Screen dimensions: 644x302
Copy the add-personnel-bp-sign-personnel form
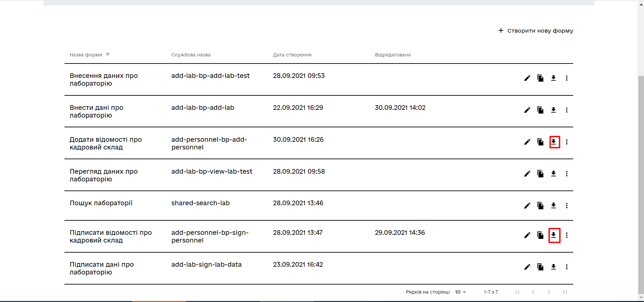[x=540, y=235]
